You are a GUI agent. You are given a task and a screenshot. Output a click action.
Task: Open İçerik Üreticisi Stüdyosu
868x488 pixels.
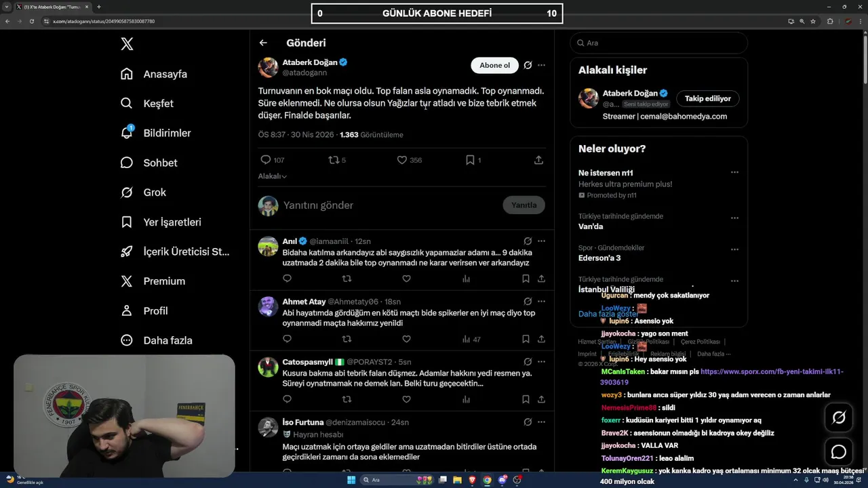[175, 251]
